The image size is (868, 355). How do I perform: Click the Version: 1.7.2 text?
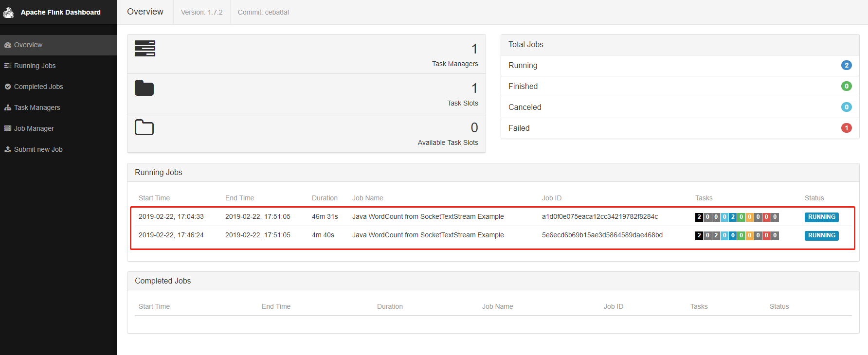click(x=202, y=12)
